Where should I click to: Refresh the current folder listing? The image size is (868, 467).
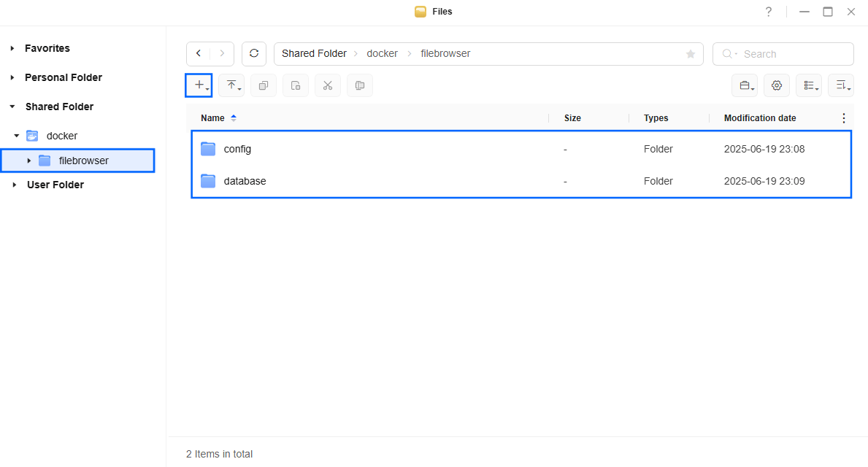tap(254, 54)
